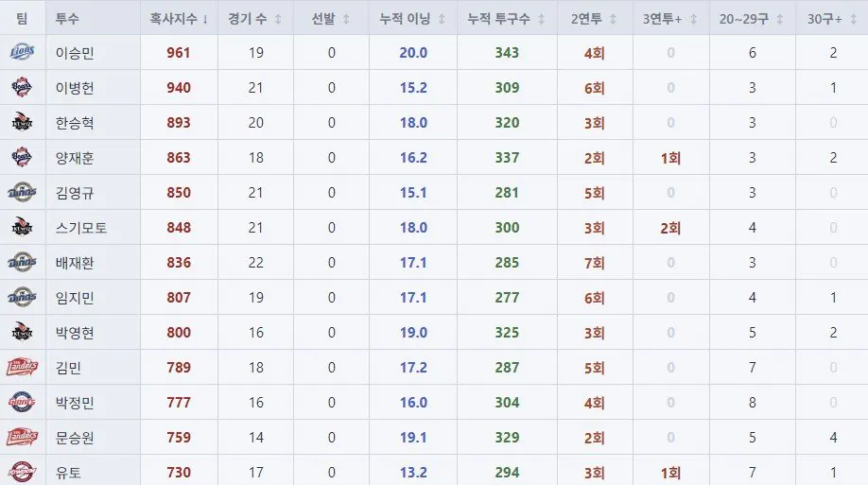Click the KT Wiz logo beside 한승혁
The image size is (868, 485).
22,122
